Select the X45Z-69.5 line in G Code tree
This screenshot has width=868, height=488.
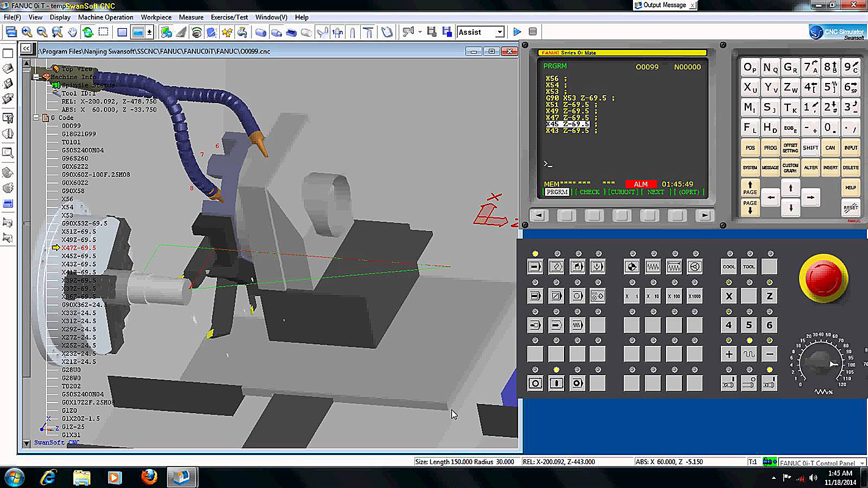coord(79,256)
